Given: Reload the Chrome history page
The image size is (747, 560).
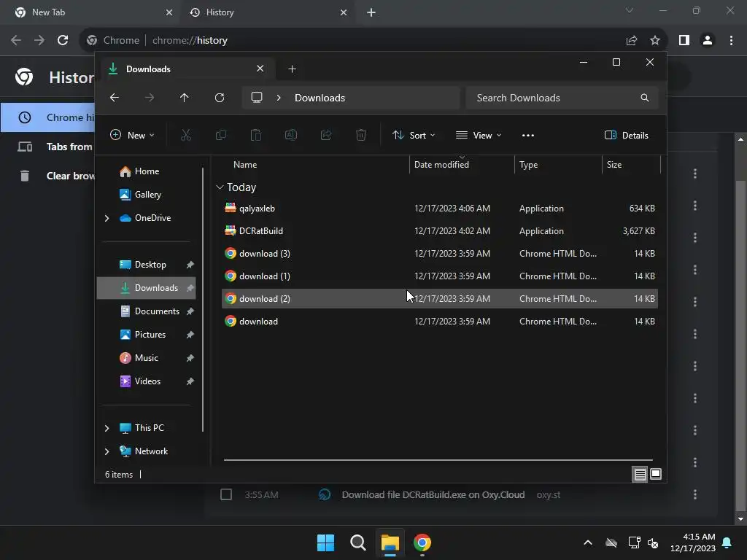Looking at the screenshot, I should tap(63, 40).
